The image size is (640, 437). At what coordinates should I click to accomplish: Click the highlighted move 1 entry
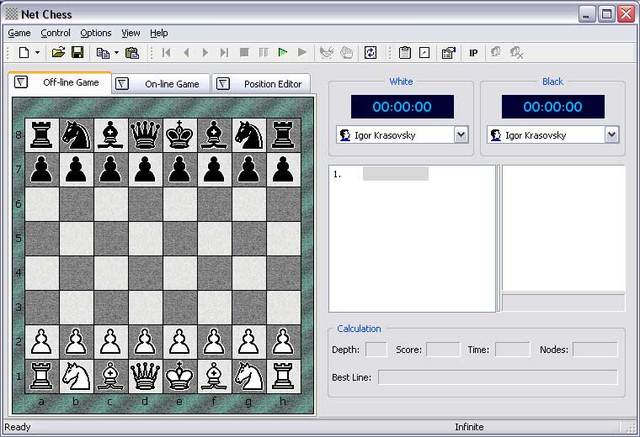(396, 174)
